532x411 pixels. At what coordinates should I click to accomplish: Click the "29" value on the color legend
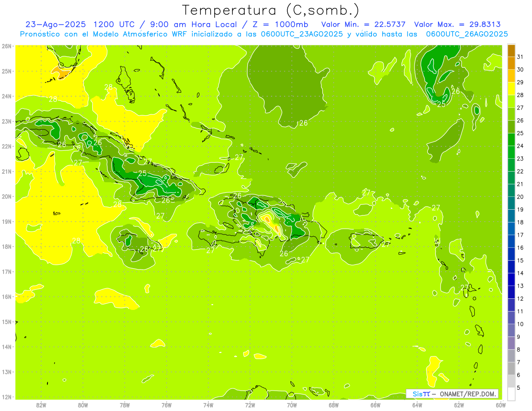(520, 82)
